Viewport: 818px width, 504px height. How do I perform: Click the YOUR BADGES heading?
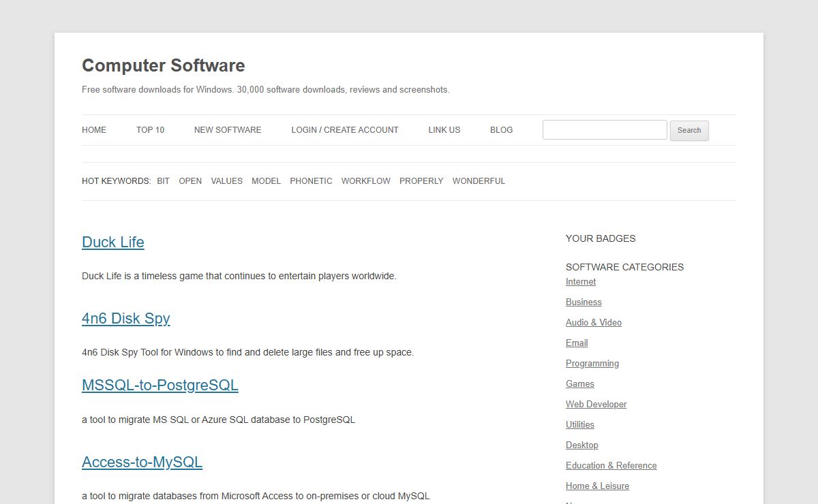pyautogui.click(x=601, y=238)
